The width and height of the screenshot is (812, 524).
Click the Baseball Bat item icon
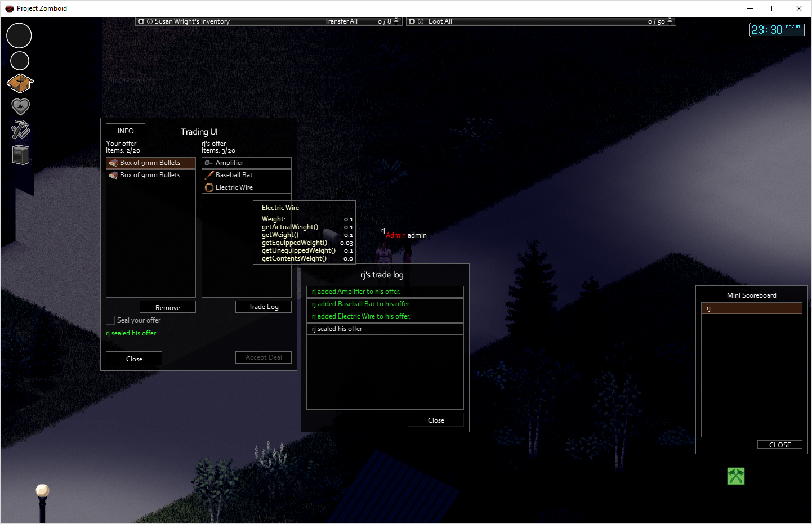(209, 175)
